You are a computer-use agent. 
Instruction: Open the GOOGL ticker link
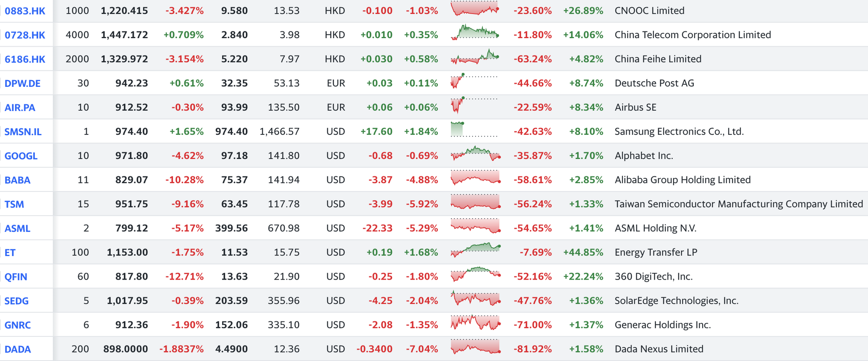[21, 156]
